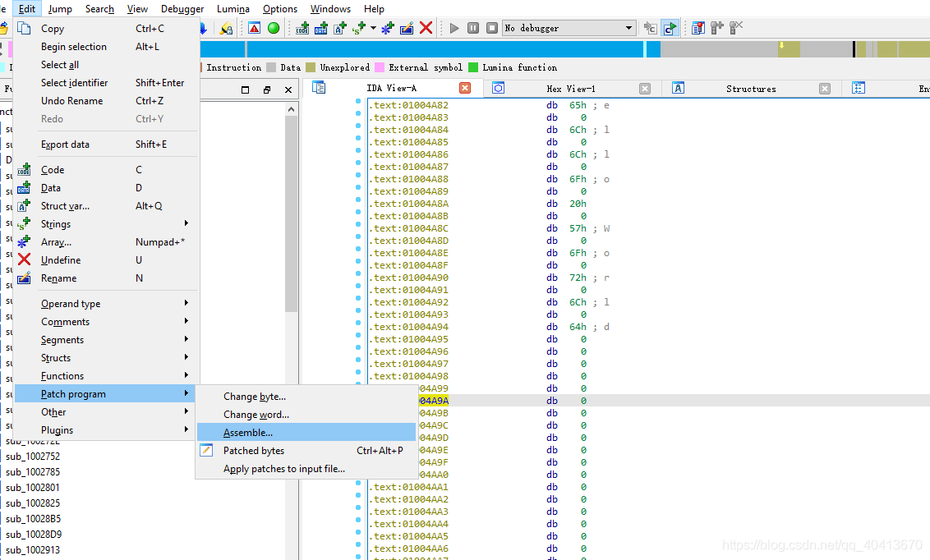Expand the Segments submenu

[106, 340]
